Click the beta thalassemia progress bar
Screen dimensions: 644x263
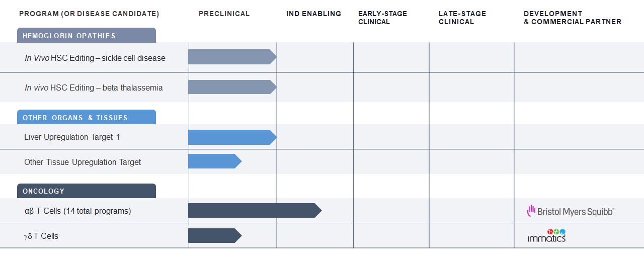(x=232, y=87)
